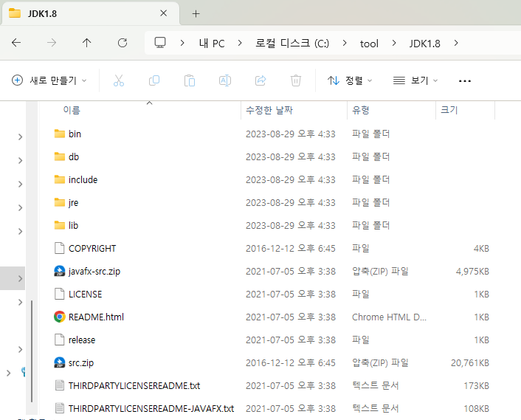Click the navigation pane vertical scrollbar
Screen dimensions: 521x420
32,351
